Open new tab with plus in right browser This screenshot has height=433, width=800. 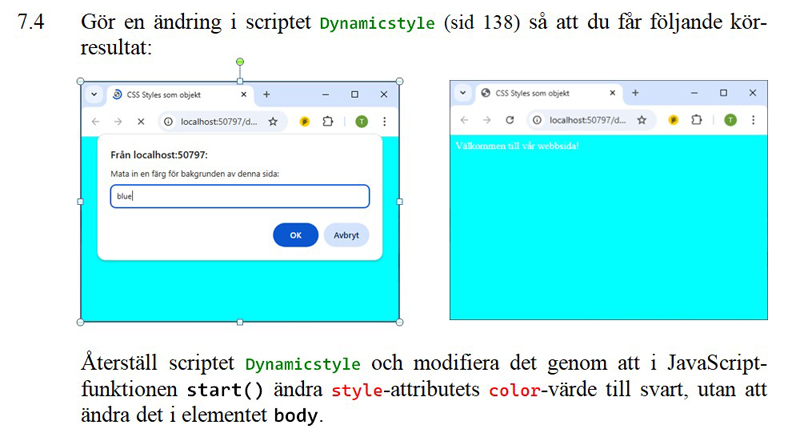635,93
